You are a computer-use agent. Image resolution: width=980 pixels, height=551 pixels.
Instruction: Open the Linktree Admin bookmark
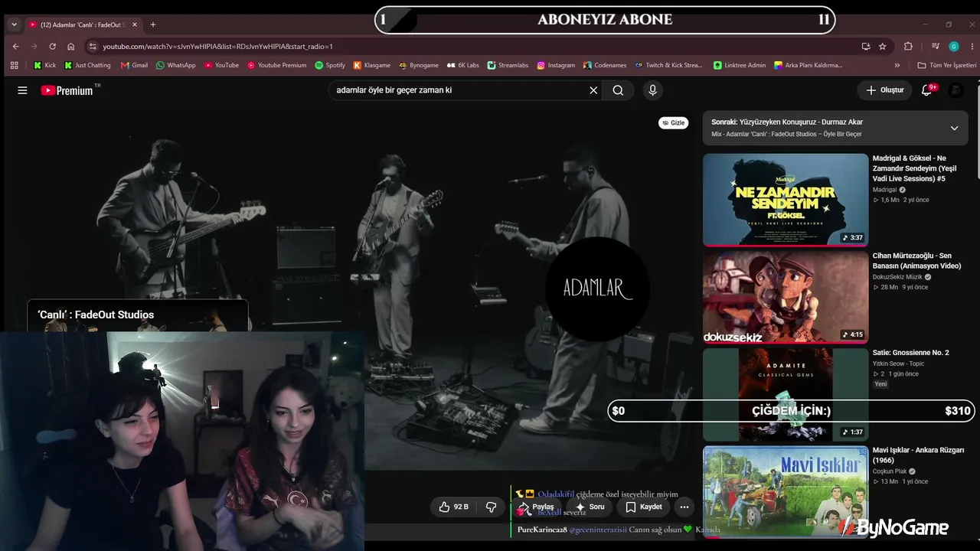740,65
